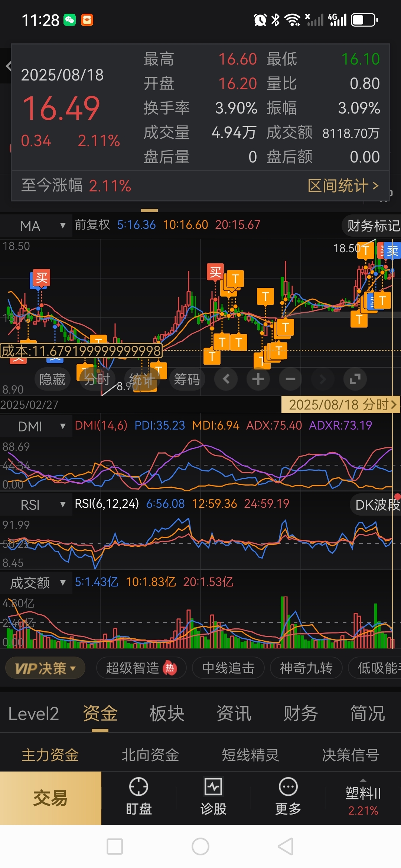Open 2025/08/18 分时 detail
Image resolution: width=401 pixels, height=868 pixels.
(x=341, y=404)
